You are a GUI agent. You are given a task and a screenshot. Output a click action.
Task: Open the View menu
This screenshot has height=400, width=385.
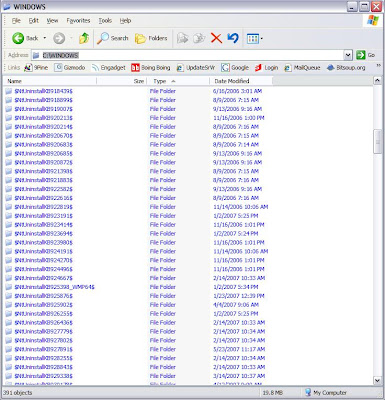point(52,21)
